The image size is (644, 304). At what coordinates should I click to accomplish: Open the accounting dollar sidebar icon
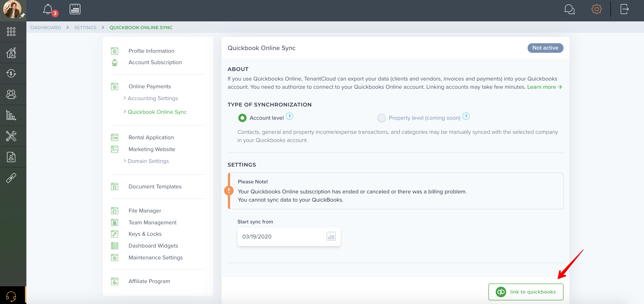(11, 73)
